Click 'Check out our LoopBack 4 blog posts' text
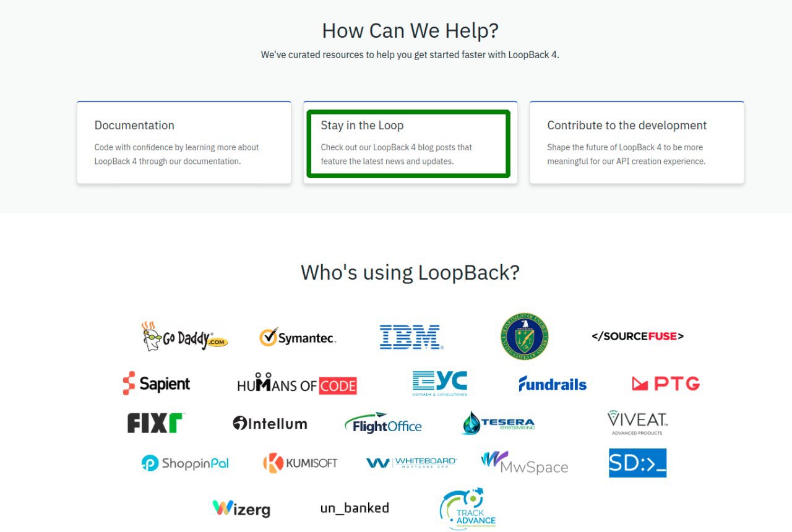792x532 pixels. click(x=396, y=154)
